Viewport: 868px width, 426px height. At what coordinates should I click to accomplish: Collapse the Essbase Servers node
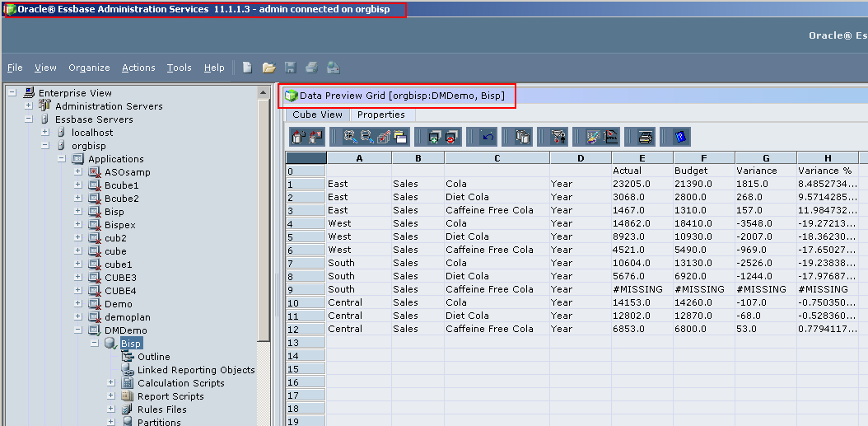tap(29, 119)
